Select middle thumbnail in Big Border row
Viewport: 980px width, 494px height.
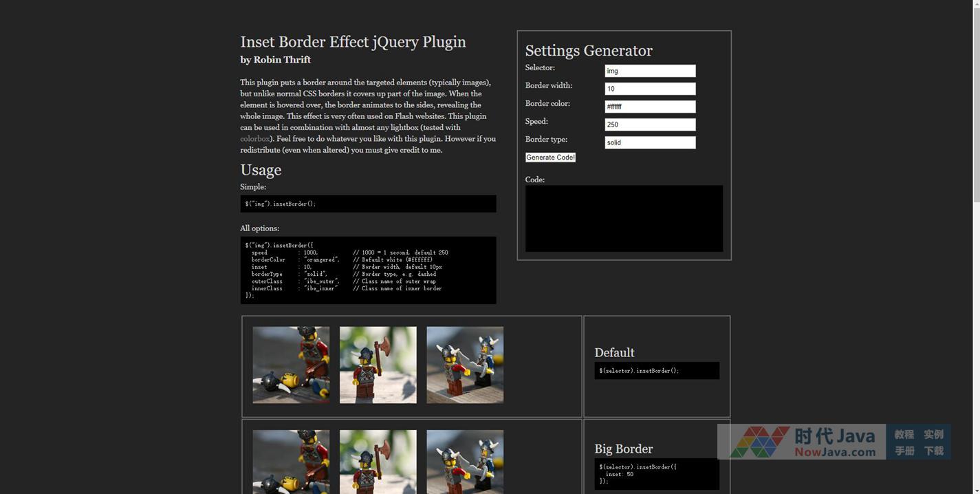point(378,461)
